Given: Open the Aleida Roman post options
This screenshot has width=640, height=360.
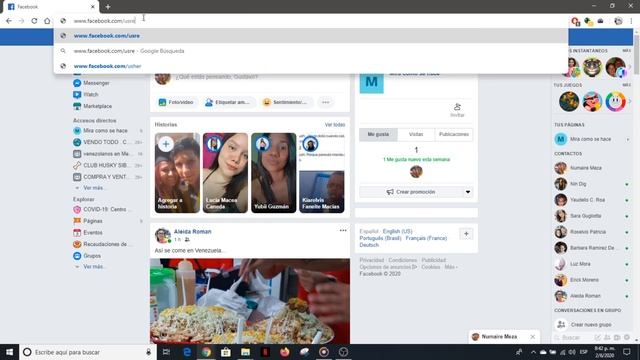Looking at the screenshot, I should (343, 231).
